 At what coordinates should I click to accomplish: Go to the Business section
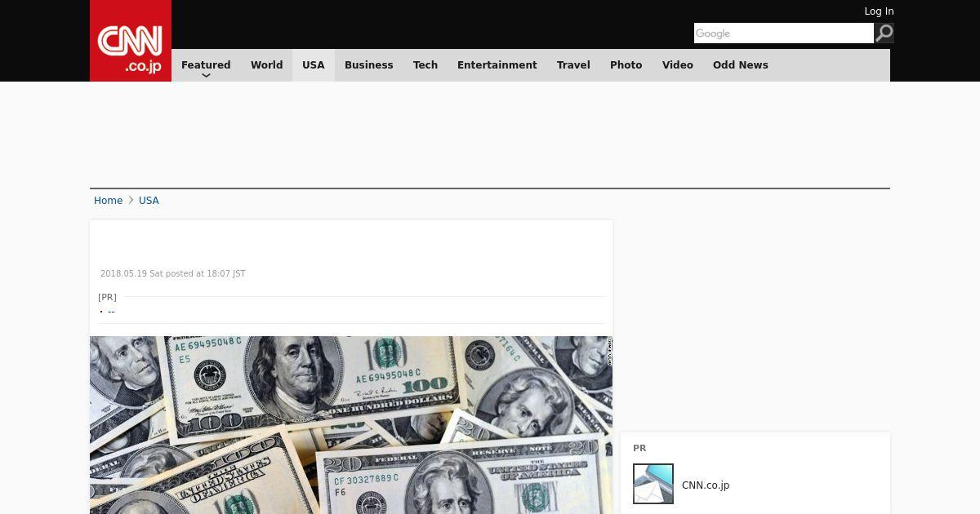tap(368, 65)
